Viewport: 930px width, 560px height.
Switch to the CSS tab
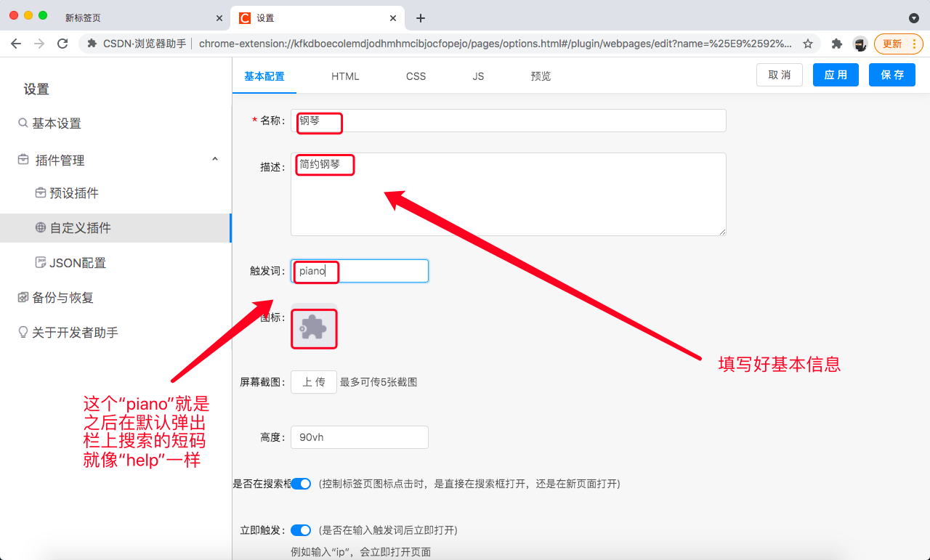coord(416,76)
